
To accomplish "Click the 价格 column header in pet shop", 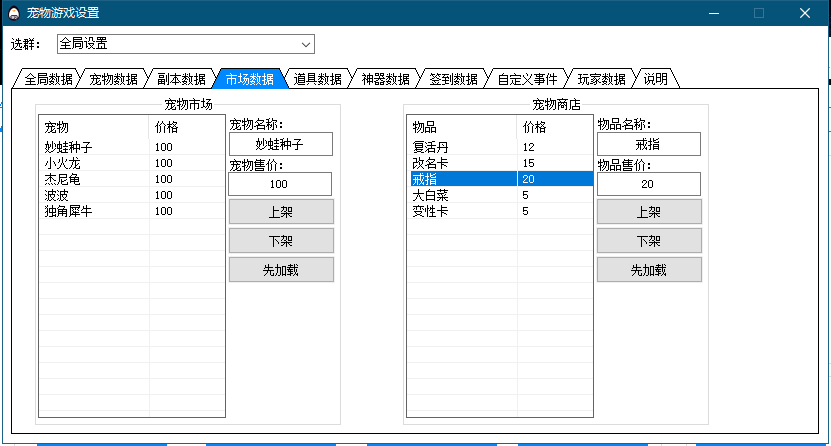I will (534, 127).
